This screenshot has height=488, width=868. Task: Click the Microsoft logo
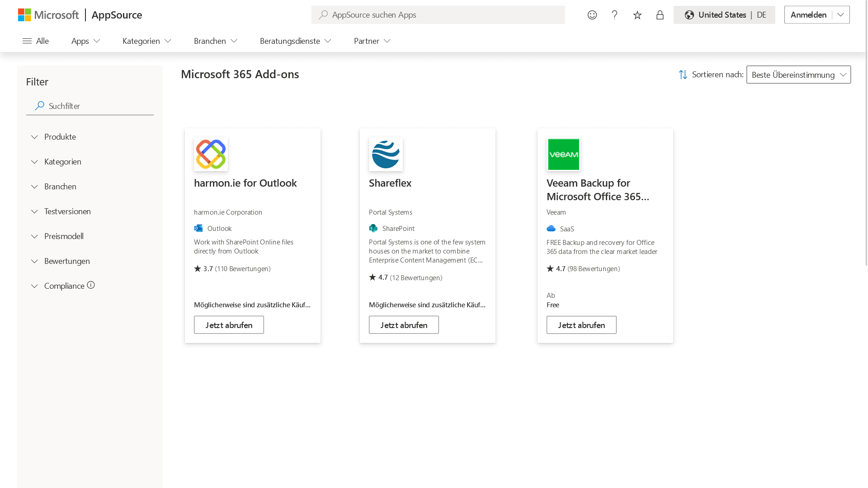pos(48,15)
